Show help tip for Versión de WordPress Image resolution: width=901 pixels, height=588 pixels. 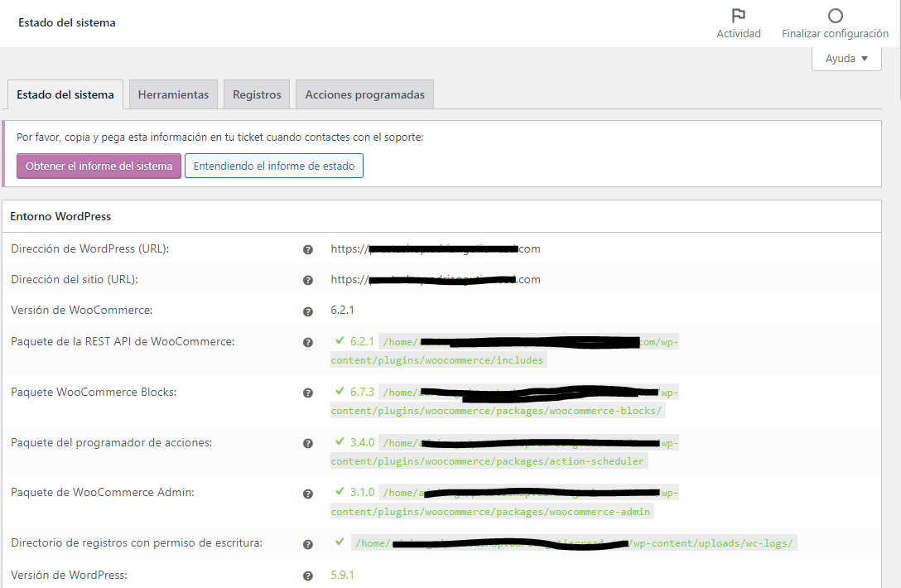pyautogui.click(x=308, y=576)
